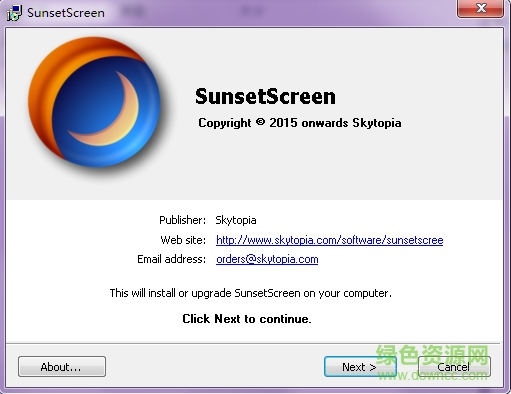Click the Web site: label
The image size is (511, 394).
pyautogui.click(x=183, y=240)
